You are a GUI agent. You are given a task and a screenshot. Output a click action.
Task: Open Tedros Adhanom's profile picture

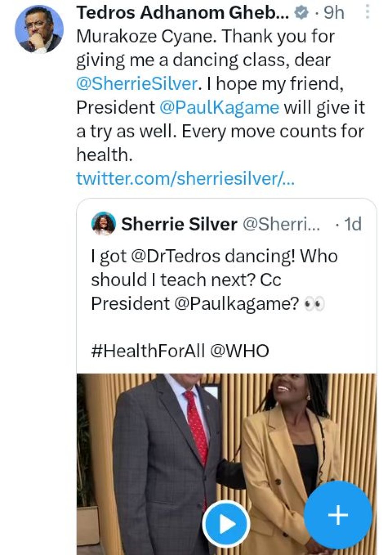pos(39,28)
